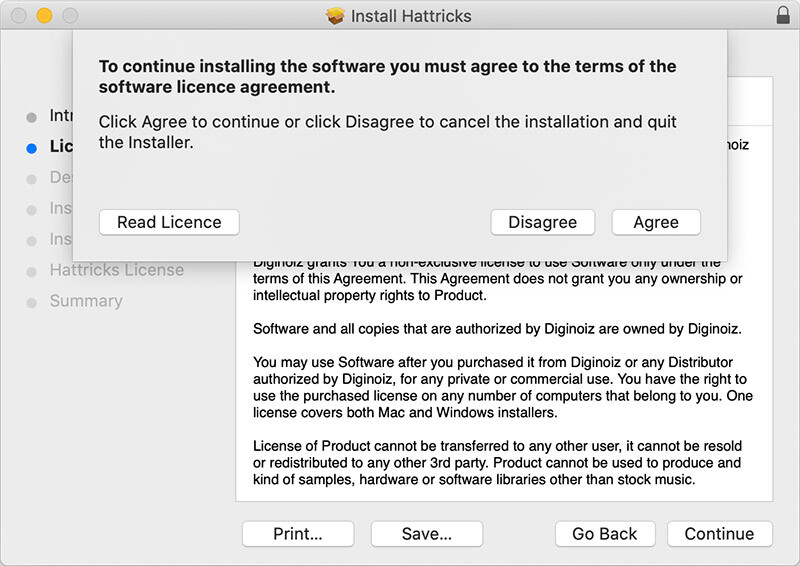Click the grey bullet beside Introduction step

(31, 117)
